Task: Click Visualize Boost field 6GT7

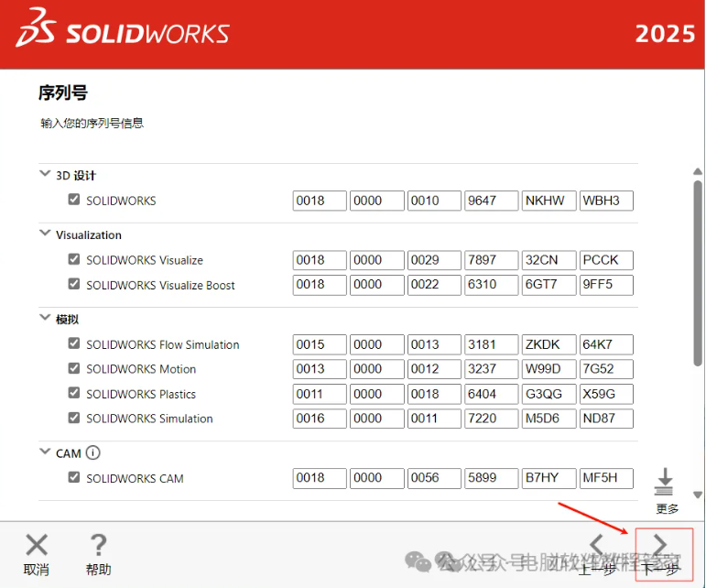Action: (x=549, y=285)
